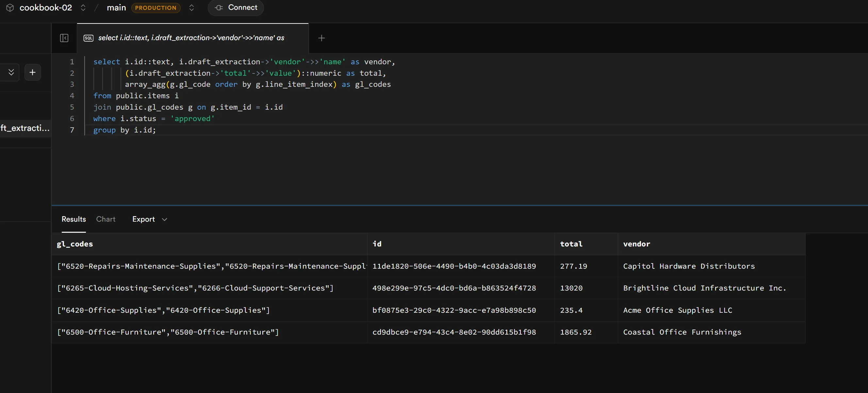Select id cd9dbce9-e794-43c4-8e02-90dd615b1f98
Image resolution: width=868 pixels, height=393 pixels.
click(454, 332)
